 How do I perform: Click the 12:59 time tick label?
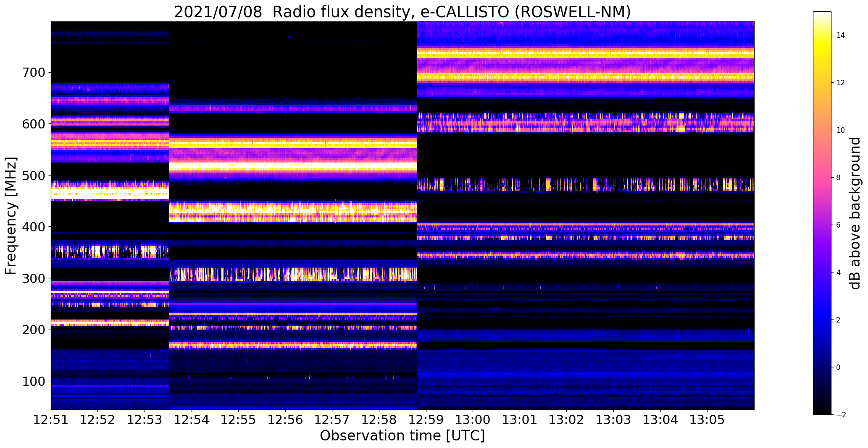pyautogui.click(x=426, y=420)
